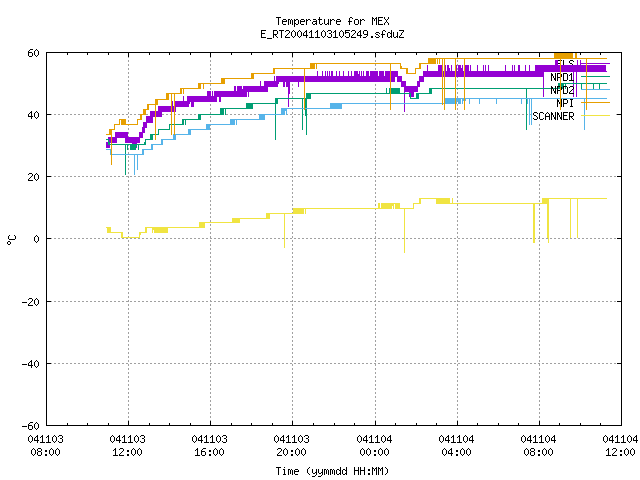Click the 041103 20:00 x-axis tick label
This screenshot has width=640, height=480.
[291, 446]
